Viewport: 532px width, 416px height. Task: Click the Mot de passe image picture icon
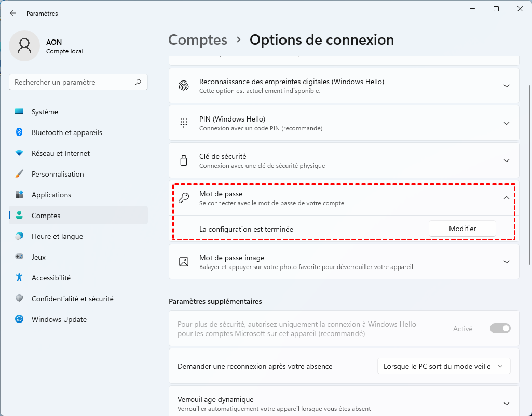(x=184, y=262)
